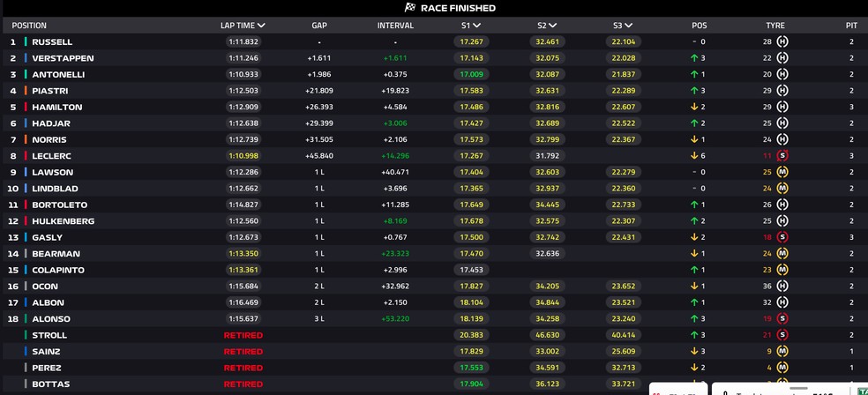Click Piastri's hard tyre icon
868x395 pixels.
click(782, 91)
